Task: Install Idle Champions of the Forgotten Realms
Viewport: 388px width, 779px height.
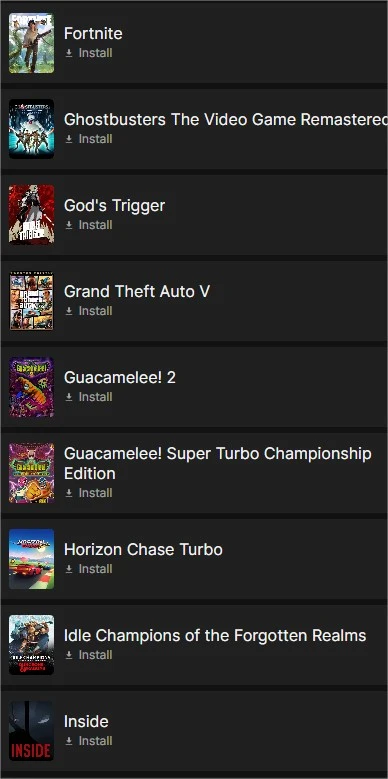Action: tap(89, 655)
